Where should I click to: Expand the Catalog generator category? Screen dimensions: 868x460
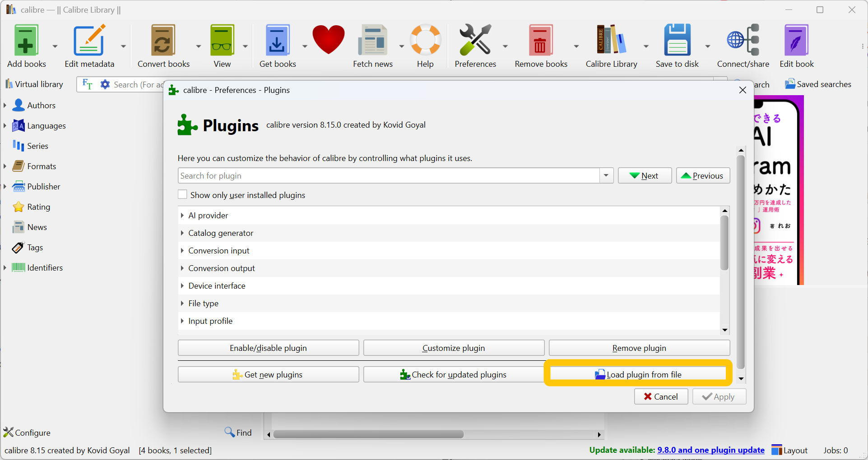[182, 233]
